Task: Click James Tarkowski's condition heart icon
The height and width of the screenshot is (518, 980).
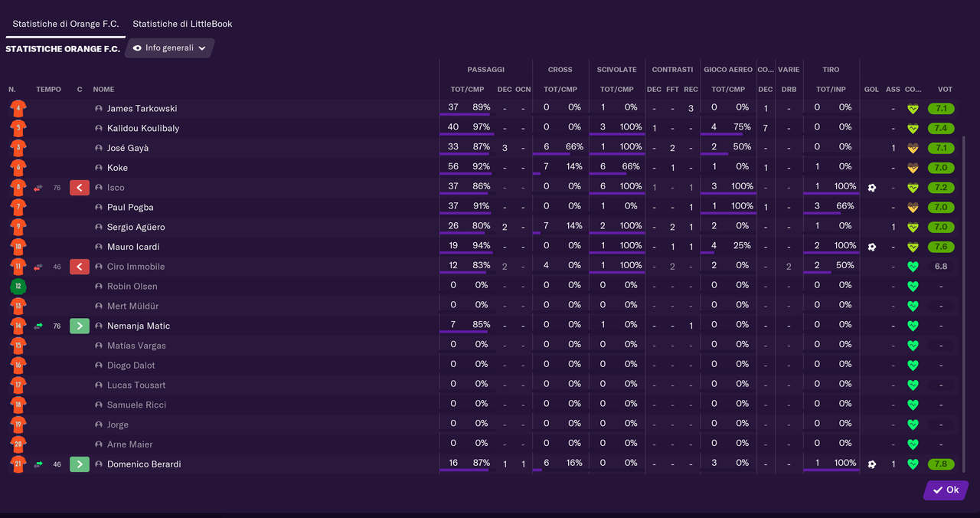Action: tap(913, 109)
